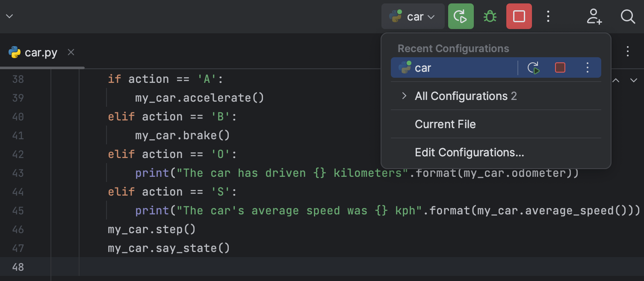The height and width of the screenshot is (281, 644).
Task: Add a collaborator via Code With Me icon
Action: pos(594,16)
